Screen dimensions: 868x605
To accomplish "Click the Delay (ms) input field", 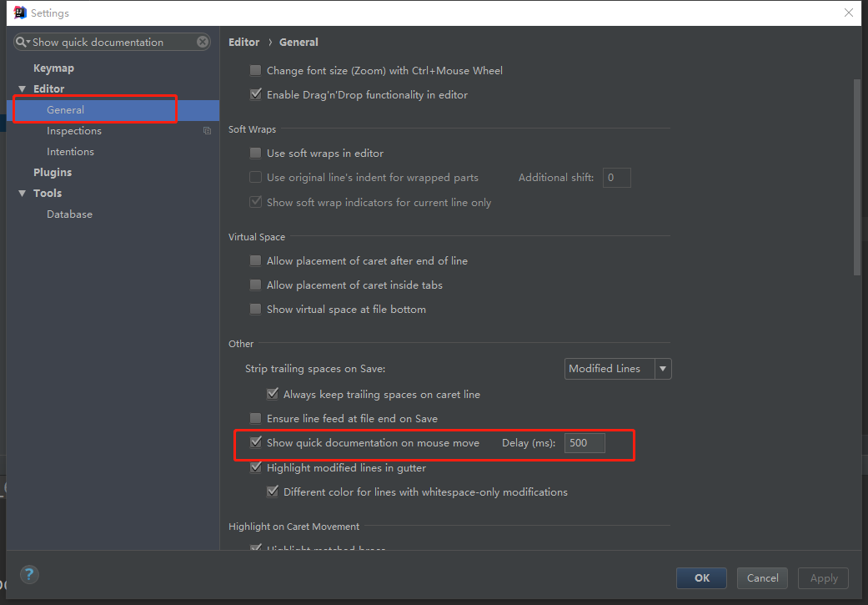I will point(585,443).
